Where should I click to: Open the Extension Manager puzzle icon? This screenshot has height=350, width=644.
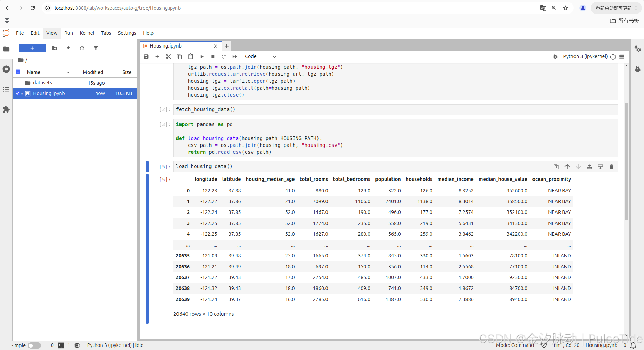(x=6, y=109)
